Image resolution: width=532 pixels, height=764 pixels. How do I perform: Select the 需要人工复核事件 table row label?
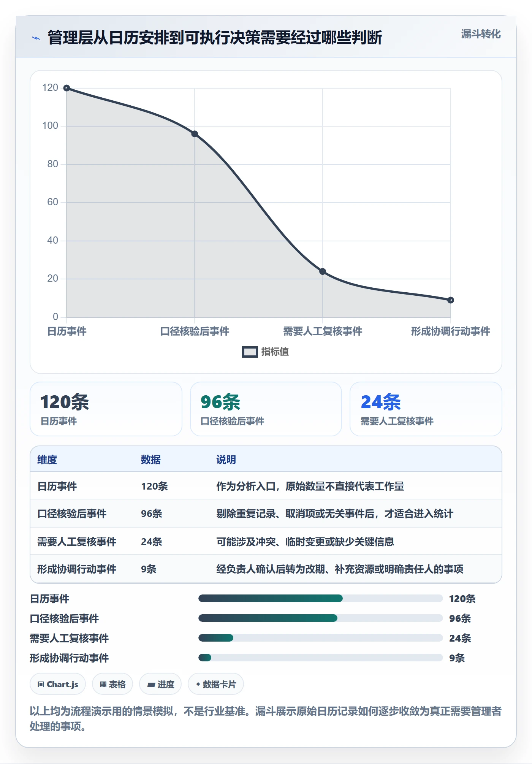[x=77, y=542]
